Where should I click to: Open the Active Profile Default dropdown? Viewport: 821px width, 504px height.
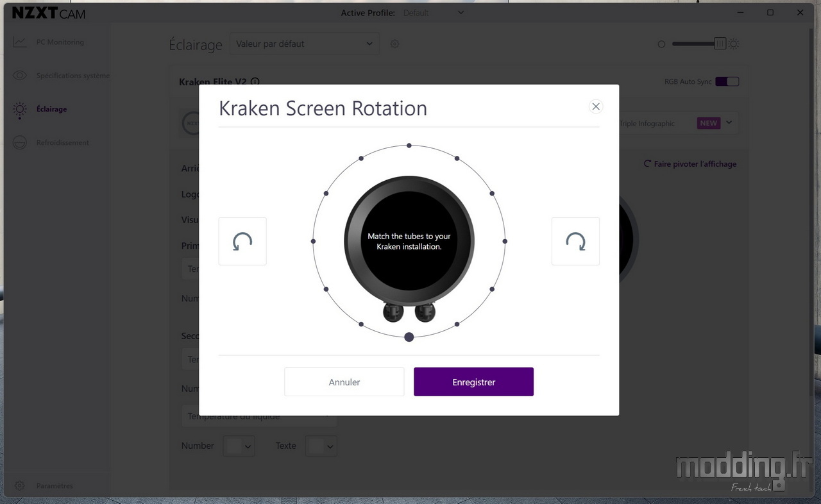434,13
